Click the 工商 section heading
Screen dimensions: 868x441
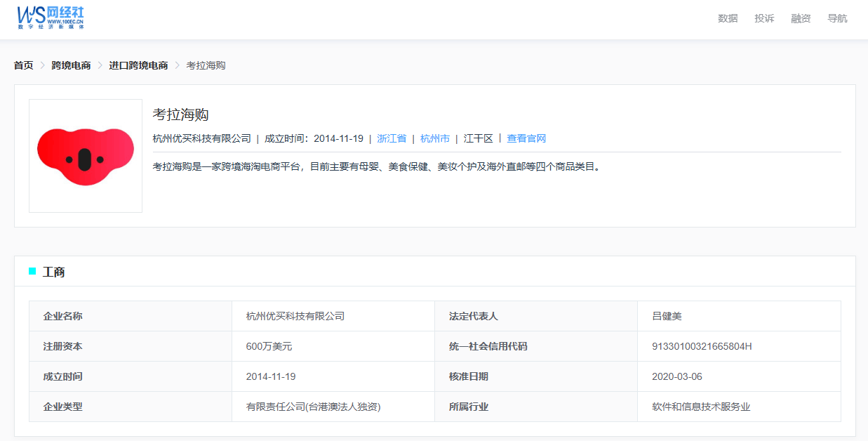[x=54, y=272]
